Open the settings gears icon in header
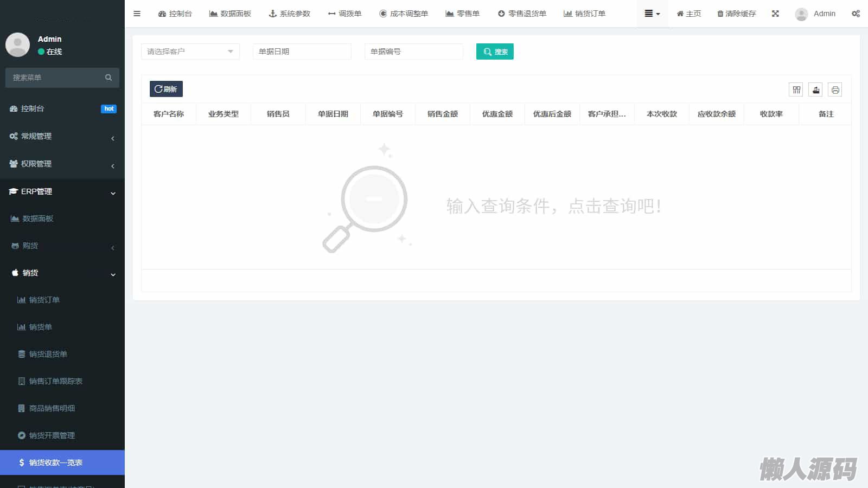868x488 pixels. 856,14
